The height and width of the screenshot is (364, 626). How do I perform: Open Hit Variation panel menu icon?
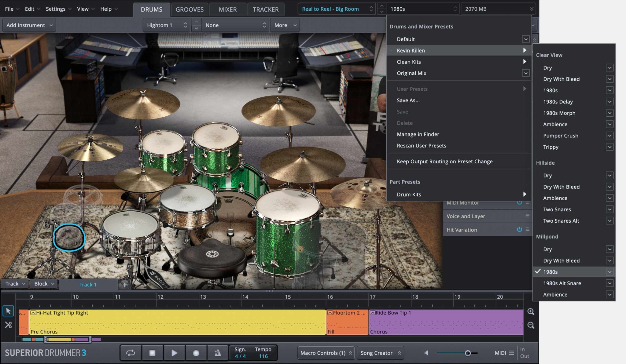[x=528, y=229]
